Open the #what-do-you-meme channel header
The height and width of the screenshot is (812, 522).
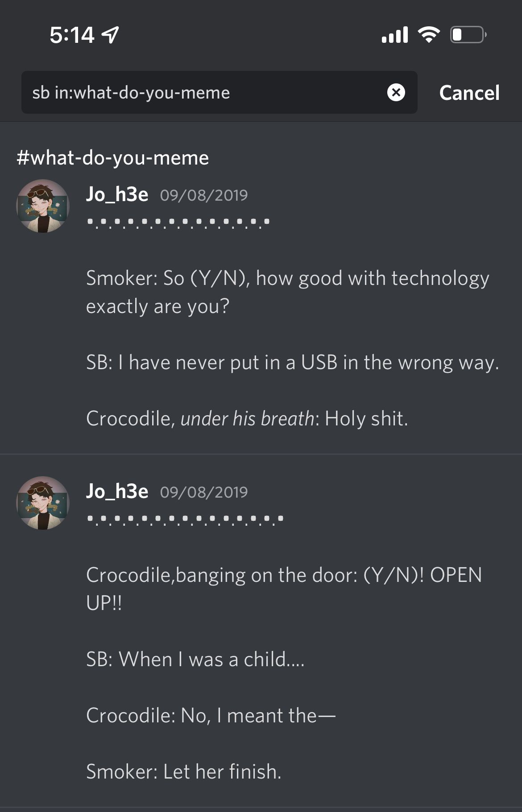click(113, 158)
